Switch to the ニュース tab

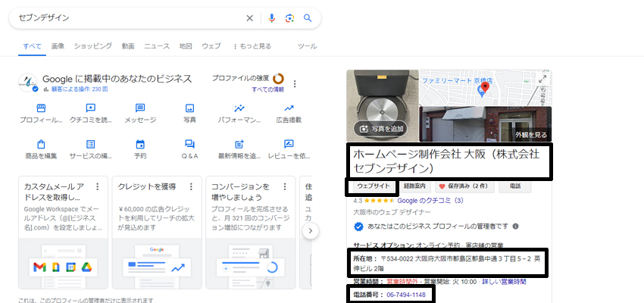(x=157, y=46)
